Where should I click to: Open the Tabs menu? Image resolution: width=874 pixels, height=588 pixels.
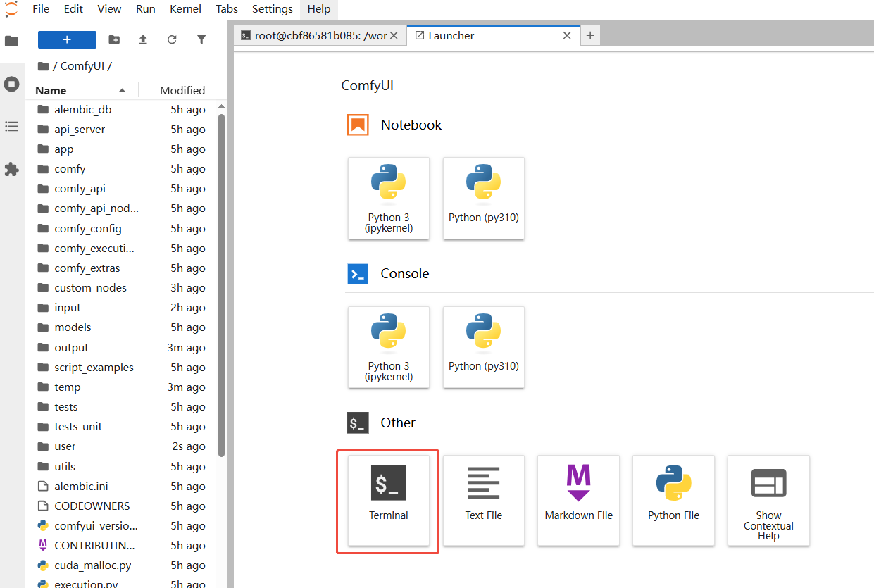click(227, 9)
